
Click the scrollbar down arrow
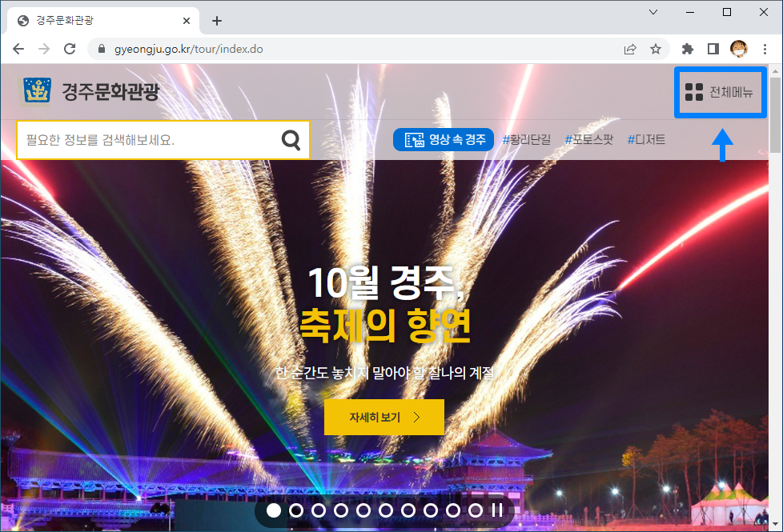tap(775, 524)
